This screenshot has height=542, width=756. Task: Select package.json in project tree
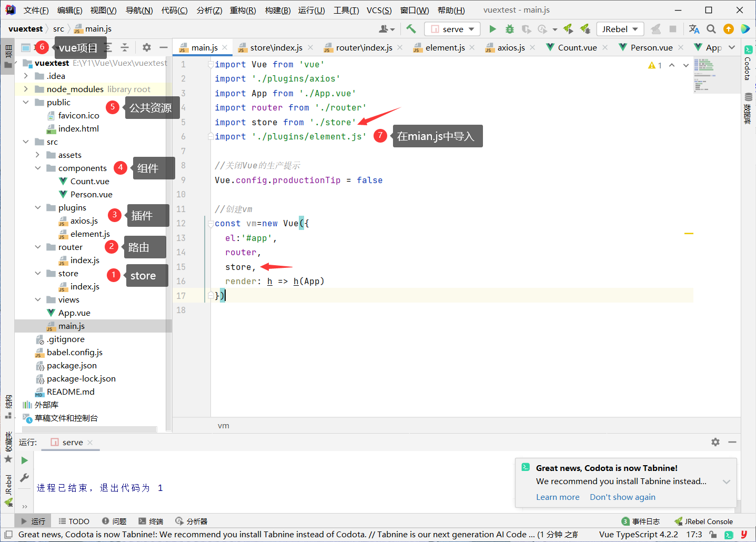72,365
